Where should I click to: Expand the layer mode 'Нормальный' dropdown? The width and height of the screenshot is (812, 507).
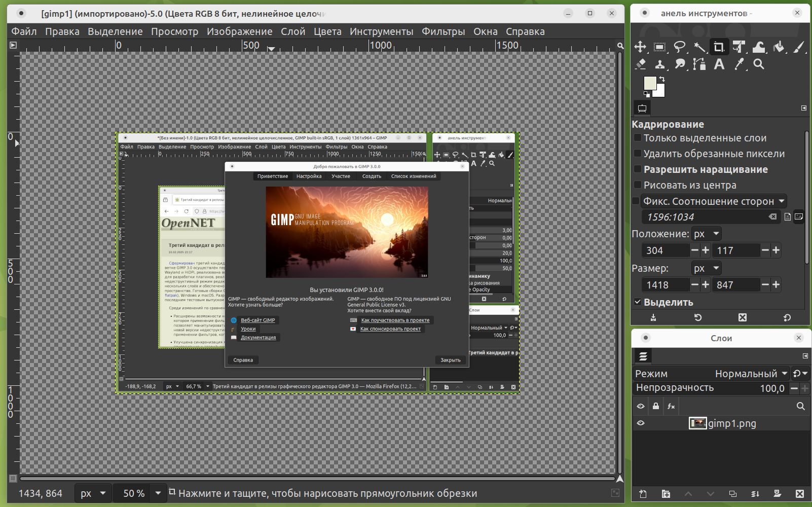coord(750,374)
